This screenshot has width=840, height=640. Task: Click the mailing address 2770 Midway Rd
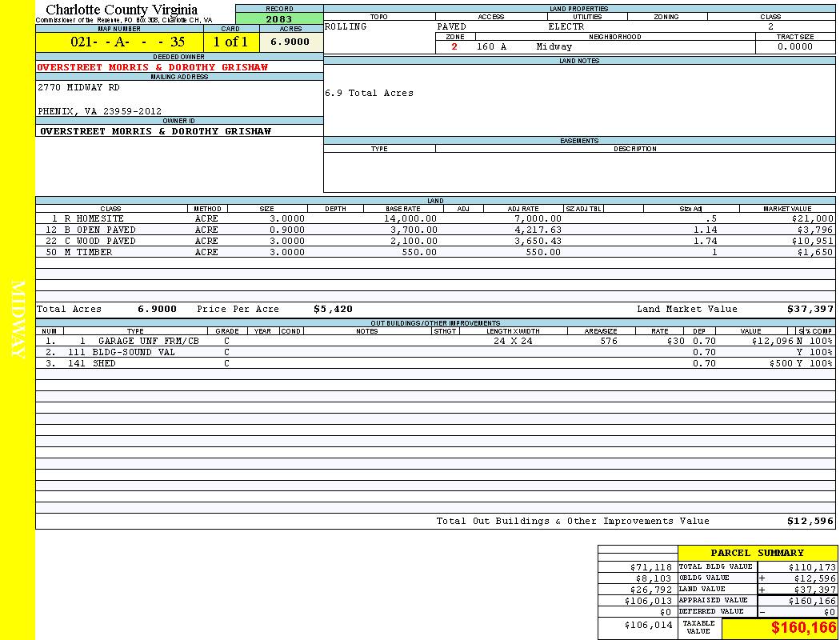[x=78, y=87]
